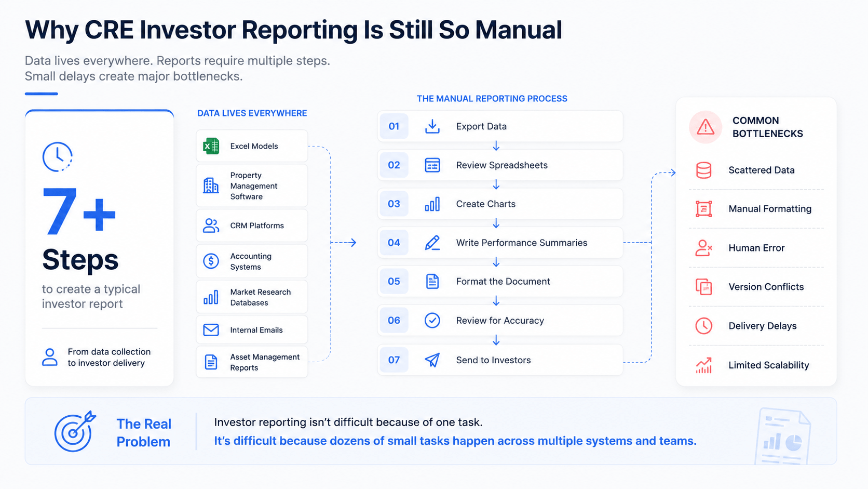Click the Format the Document label

503,281
